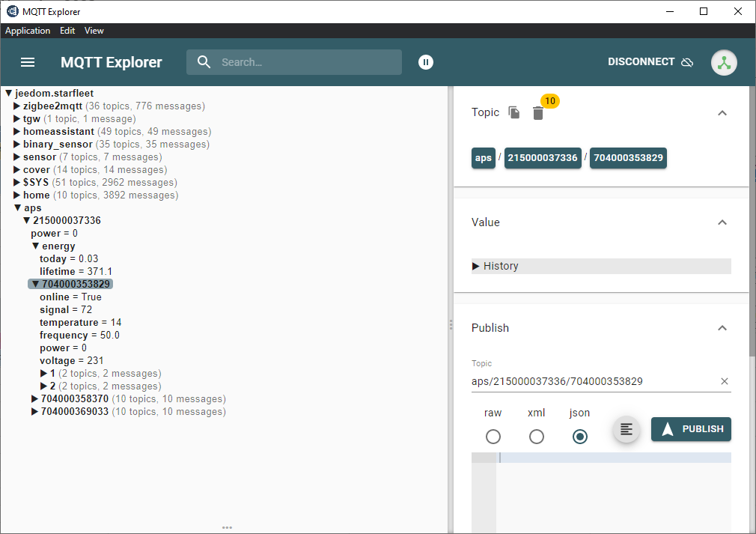Select the jeedom.starfleet root node
Screen dimensions: 756x534
tap(54, 93)
